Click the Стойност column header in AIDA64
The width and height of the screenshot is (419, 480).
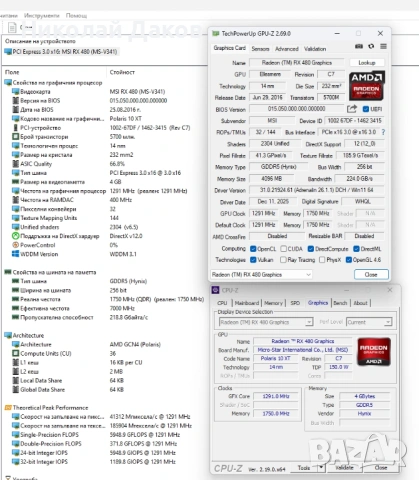point(122,72)
